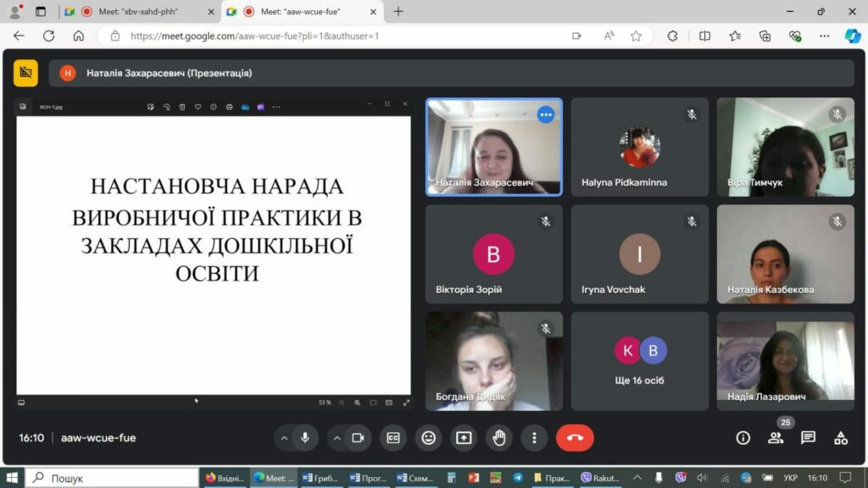Select the "Ще 16 осіб" participants tile

639,361
